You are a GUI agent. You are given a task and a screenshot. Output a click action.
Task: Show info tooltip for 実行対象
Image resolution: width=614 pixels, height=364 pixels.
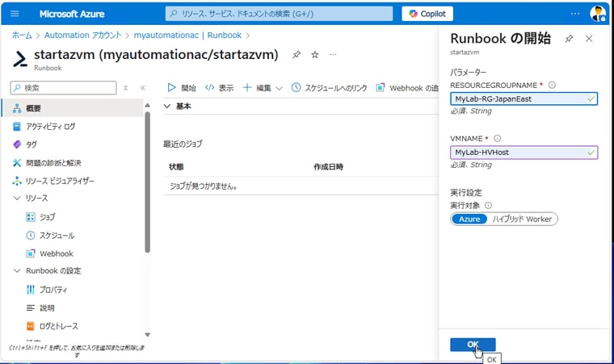tap(488, 205)
